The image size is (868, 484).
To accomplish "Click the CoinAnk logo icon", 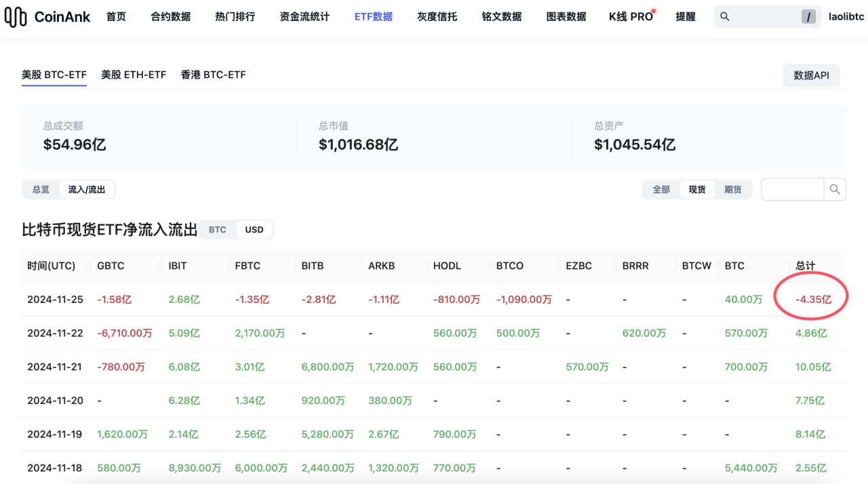I will click(x=16, y=16).
